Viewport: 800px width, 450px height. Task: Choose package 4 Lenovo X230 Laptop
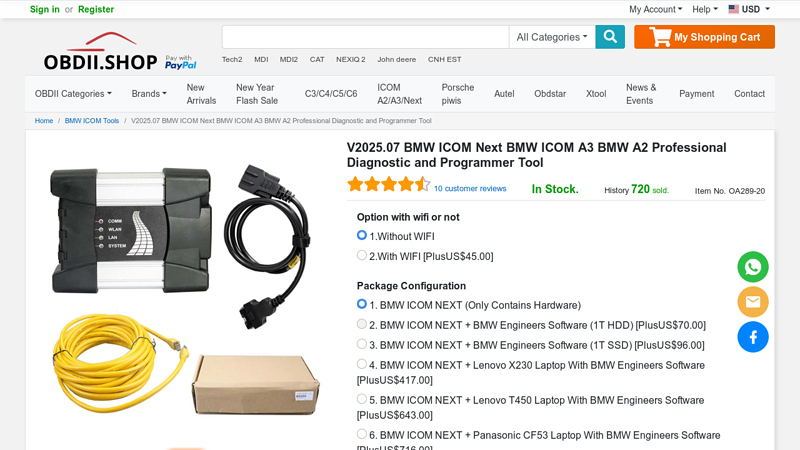(x=362, y=364)
